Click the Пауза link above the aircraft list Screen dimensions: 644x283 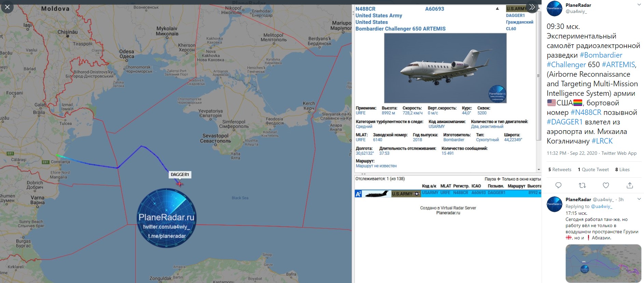pos(490,179)
